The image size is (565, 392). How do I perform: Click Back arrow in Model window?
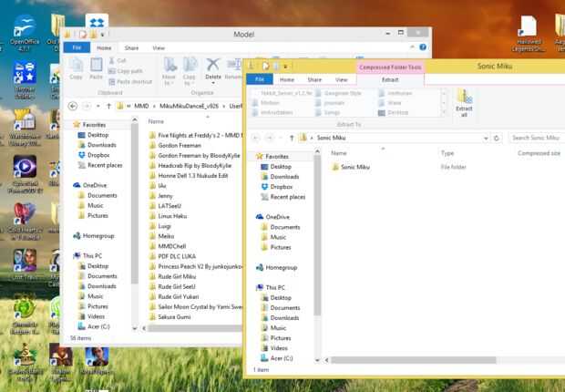pos(72,106)
